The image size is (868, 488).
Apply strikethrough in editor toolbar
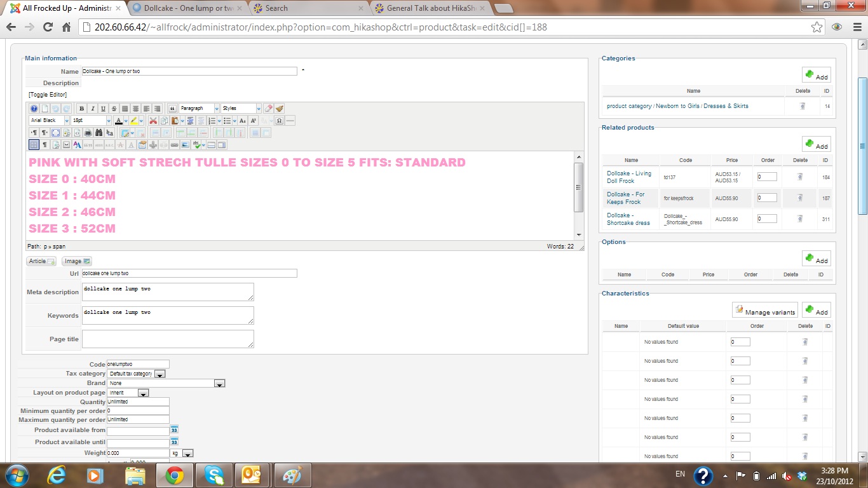tap(114, 109)
